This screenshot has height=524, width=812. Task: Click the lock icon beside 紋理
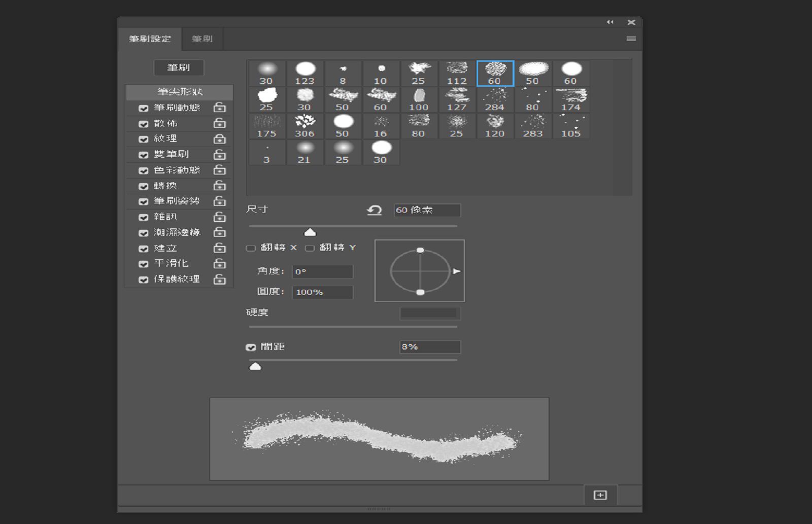[220, 138]
